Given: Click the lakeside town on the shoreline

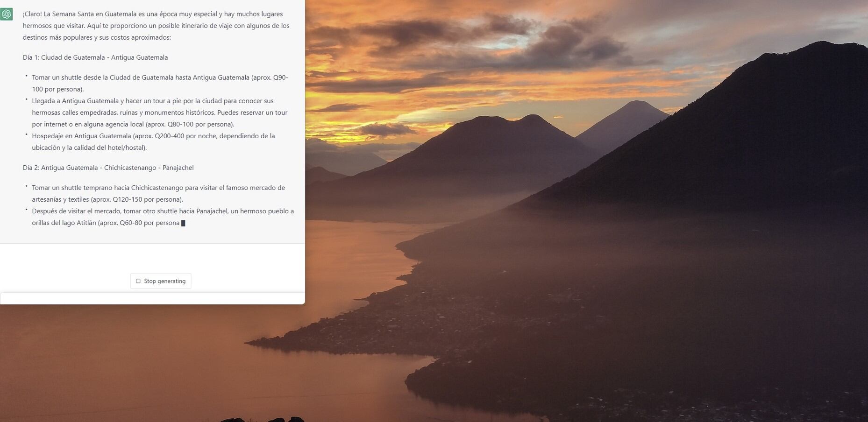Looking at the screenshot, I should coord(467,317).
